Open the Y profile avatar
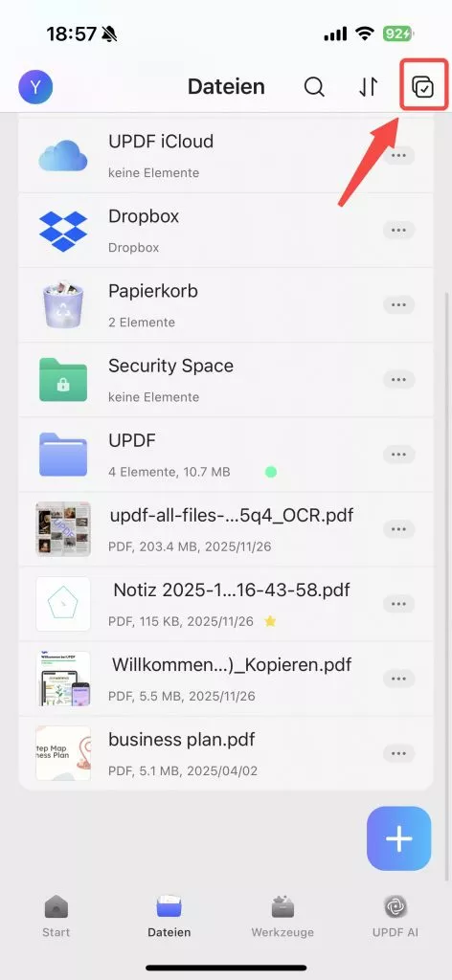Screen dimensions: 452x980 pos(35,87)
